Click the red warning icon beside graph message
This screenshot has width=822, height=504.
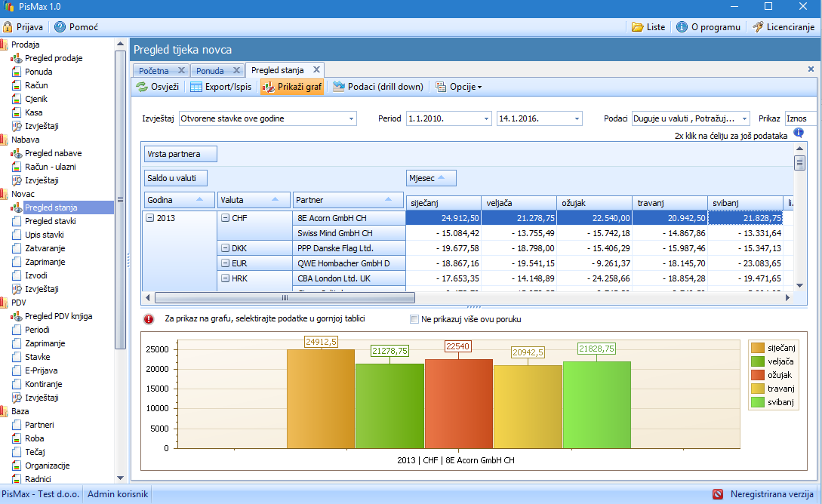149,319
